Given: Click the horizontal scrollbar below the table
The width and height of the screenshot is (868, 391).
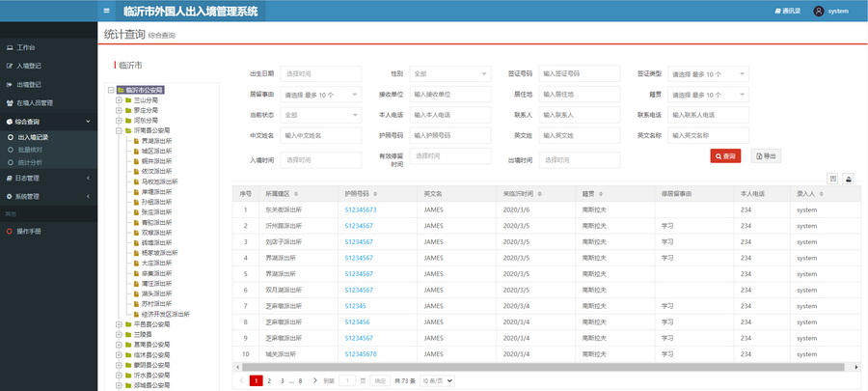Looking at the screenshot, I should pos(542,367).
